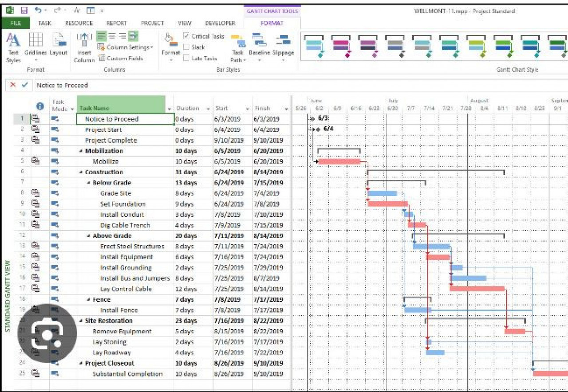Click the entry bar text Notice to Proceed
This screenshot has width=568, height=392.
62,85
